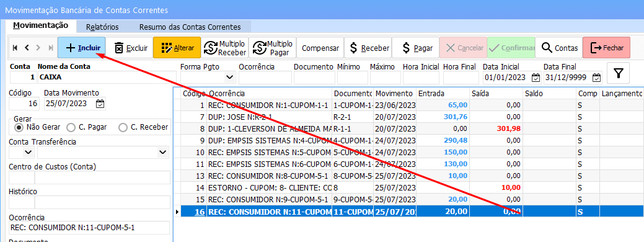Click the Fechar button
This screenshot has width=644, height=242.
pyautogui.click(x=606, y=48)
